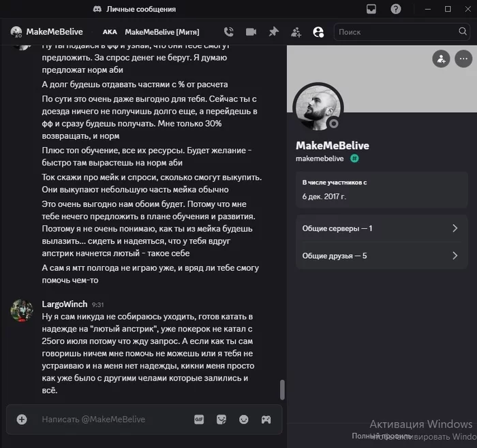
Task: Start a video call
Action: tap(251, 32)
